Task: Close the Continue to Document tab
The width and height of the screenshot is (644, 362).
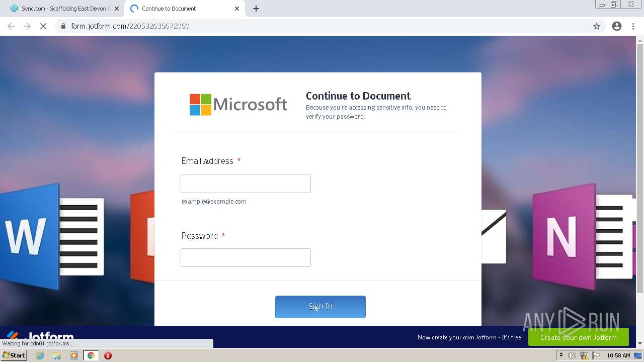Action: (x=237, y=9)
